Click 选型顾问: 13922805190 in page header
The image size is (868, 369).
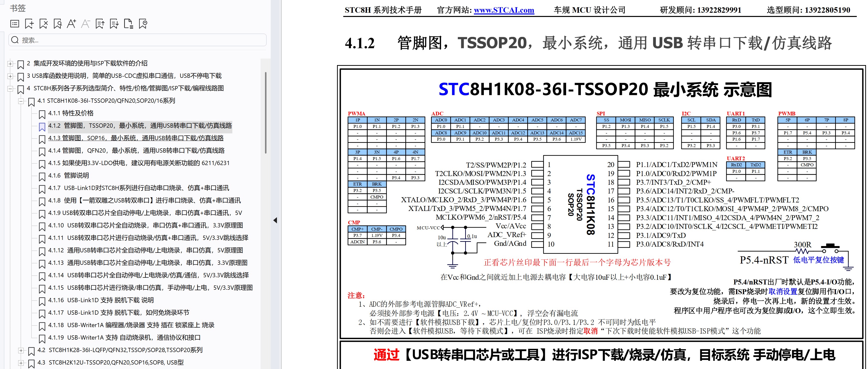tap(808, 10)
